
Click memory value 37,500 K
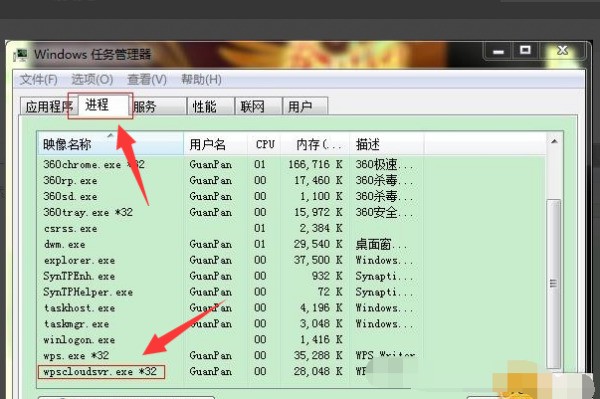(318, 260)
